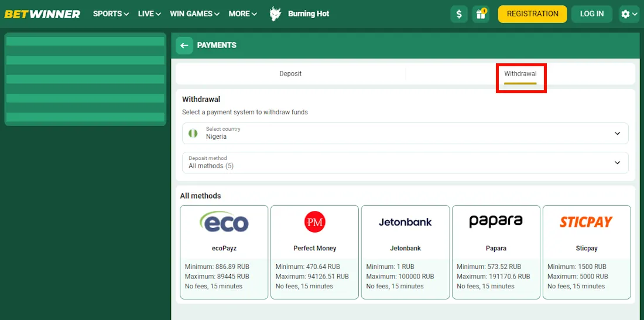Viewport: 644px width, 320px height.
Task: Click 'Maximum: 100000 RUB' text
Action: coord(400,277)
